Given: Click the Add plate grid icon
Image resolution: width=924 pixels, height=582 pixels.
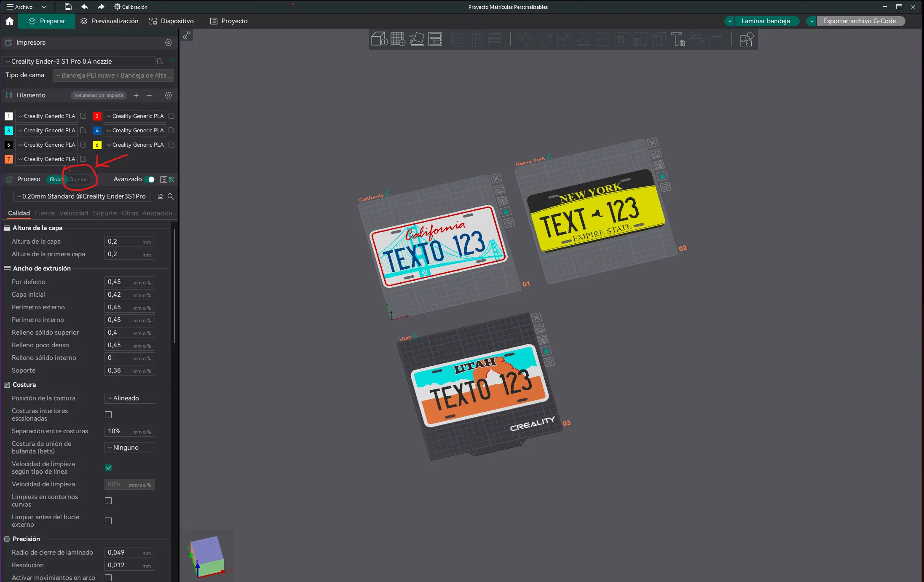Looking at the screenshot, I should [398, 39].
